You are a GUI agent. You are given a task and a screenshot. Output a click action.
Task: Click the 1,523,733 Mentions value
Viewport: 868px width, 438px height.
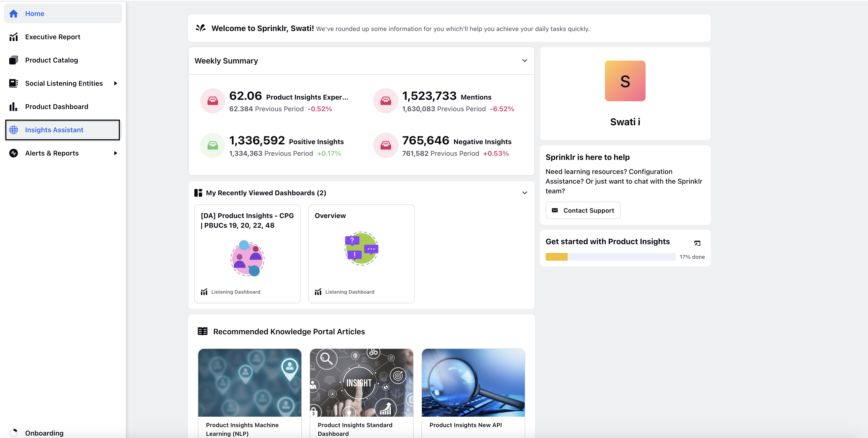429,96
